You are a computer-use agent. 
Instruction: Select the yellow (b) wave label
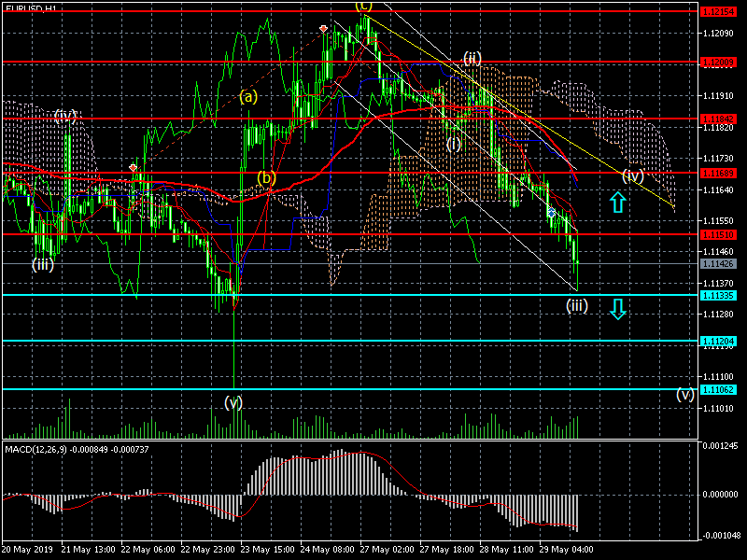click(x=267, y=177)
